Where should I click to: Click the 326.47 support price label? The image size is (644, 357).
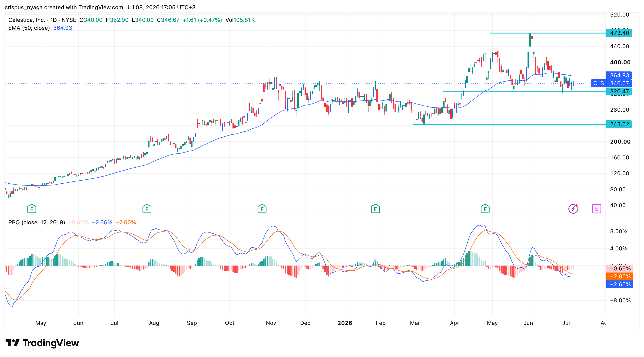click(x=619, y=91)
